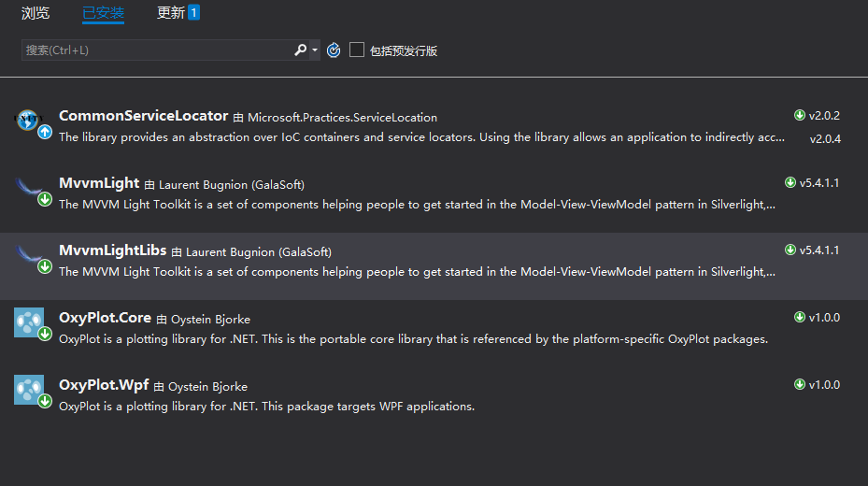Screen dimensions: 868x486
Task: Select the OxyPlot.Wpf package title
Action: tap(104, 385)
